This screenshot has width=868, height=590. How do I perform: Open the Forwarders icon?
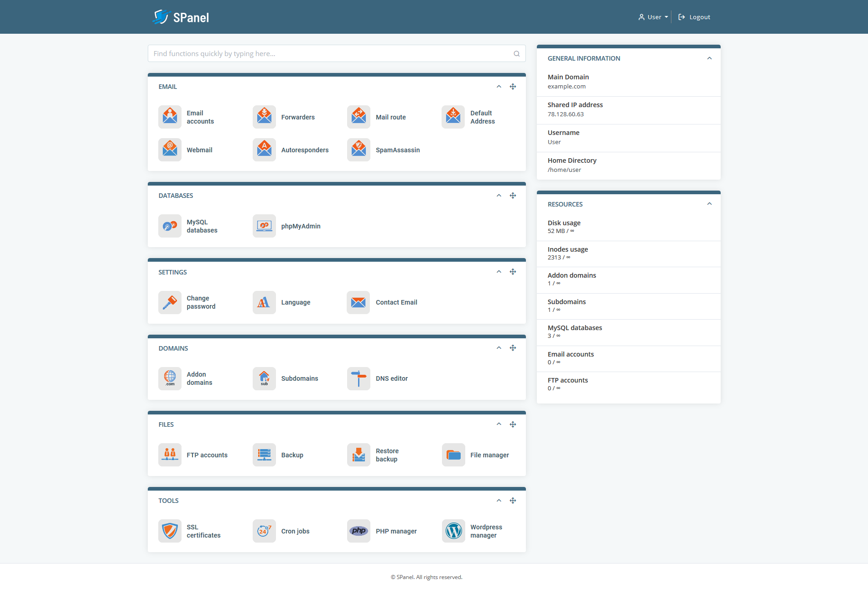click(x=264, y=117)
